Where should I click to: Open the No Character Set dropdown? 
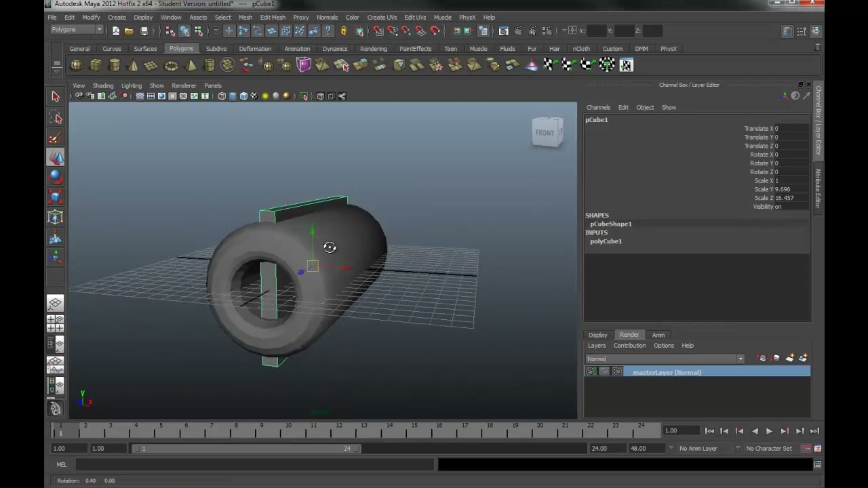pos(769,448)
